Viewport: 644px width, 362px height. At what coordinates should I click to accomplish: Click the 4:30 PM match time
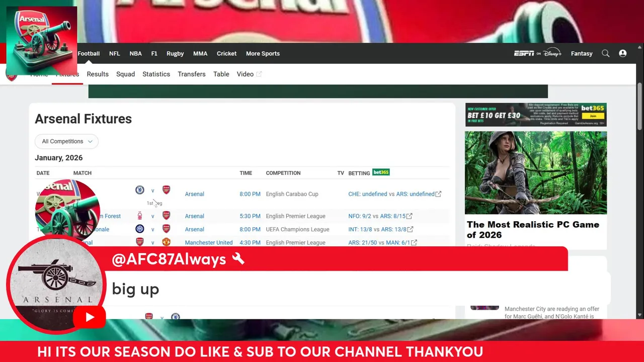click(x=250, y=242)
